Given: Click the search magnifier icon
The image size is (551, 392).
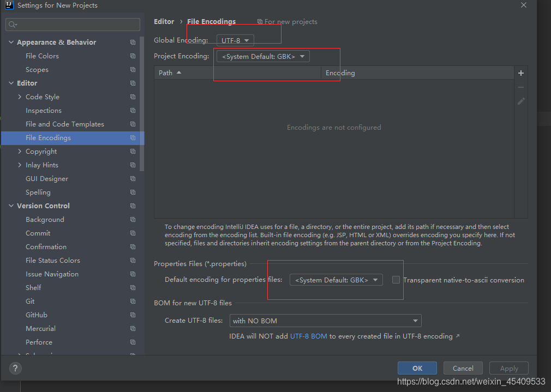Looking at the screenshot, I should click(x=13, y=24).
